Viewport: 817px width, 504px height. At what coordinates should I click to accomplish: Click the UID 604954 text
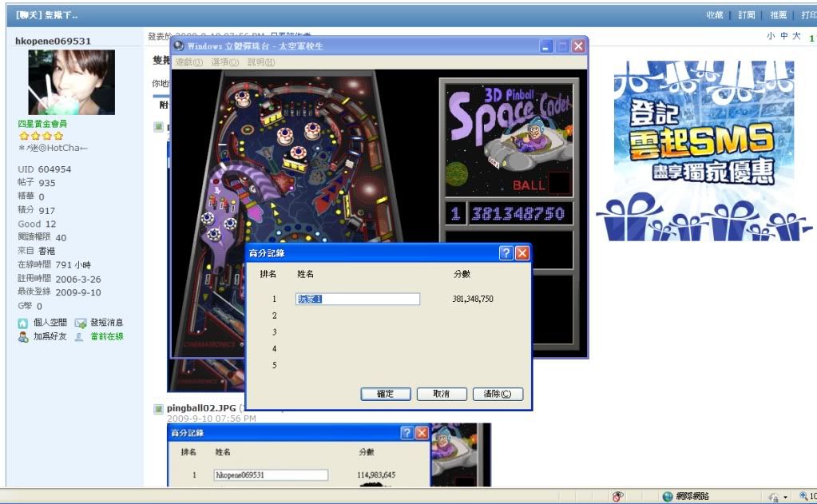(x=44, y=169)
